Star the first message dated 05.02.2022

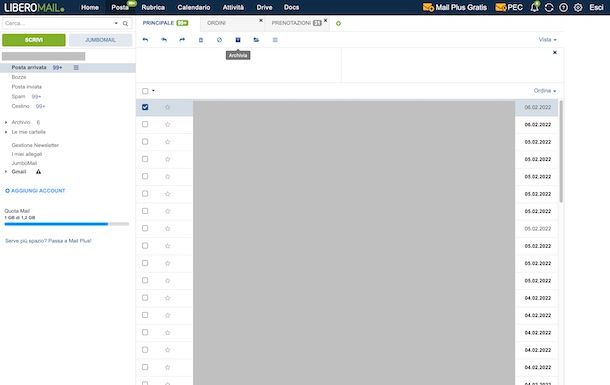click(168, 142)
